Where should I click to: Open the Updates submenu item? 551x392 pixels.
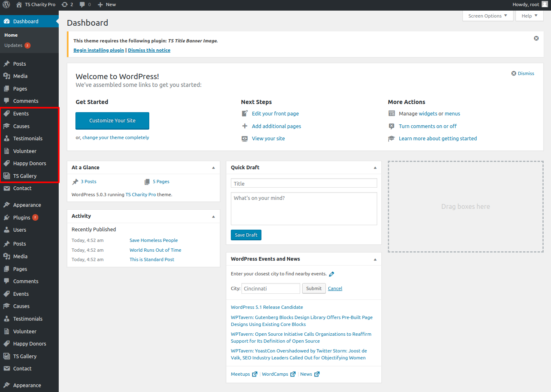point(13,45)
